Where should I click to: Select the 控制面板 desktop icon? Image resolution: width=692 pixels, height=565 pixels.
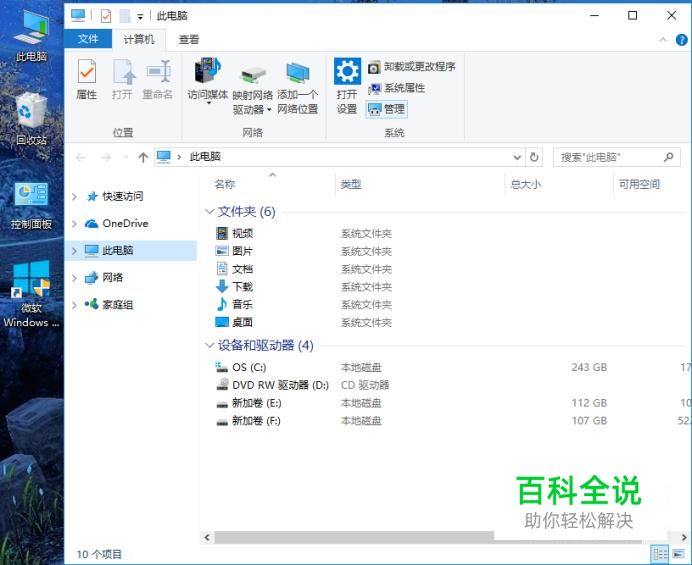31,205
